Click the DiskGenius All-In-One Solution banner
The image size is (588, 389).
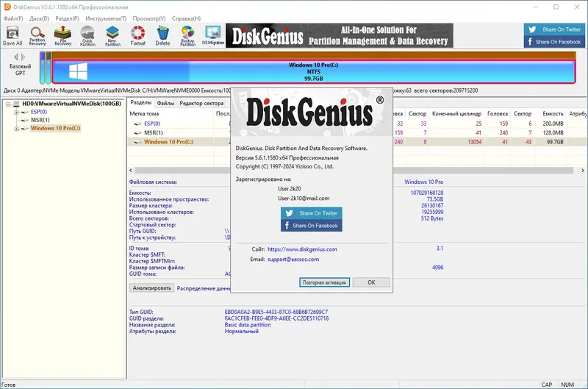pos(340,35)
